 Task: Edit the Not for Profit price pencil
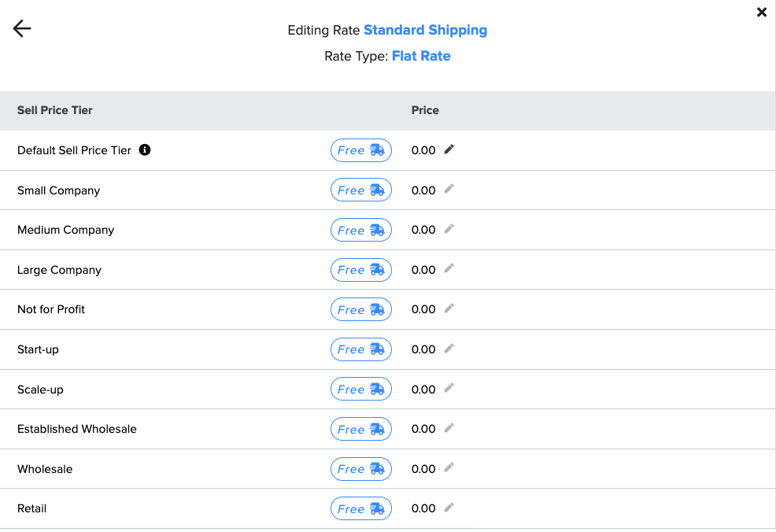449,308
